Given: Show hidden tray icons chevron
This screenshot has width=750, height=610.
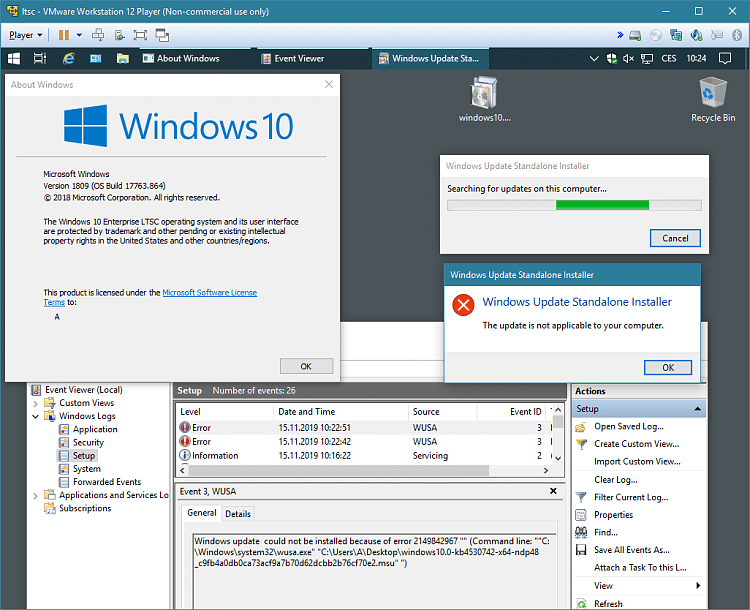Looking at the screenshot, I should (594, 58).
